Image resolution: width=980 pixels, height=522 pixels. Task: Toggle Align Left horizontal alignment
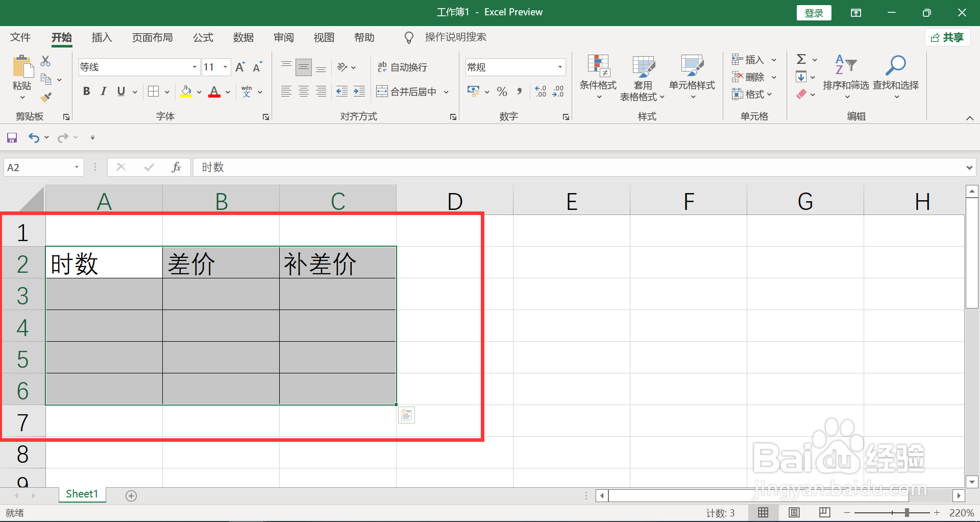click(286, 91)
